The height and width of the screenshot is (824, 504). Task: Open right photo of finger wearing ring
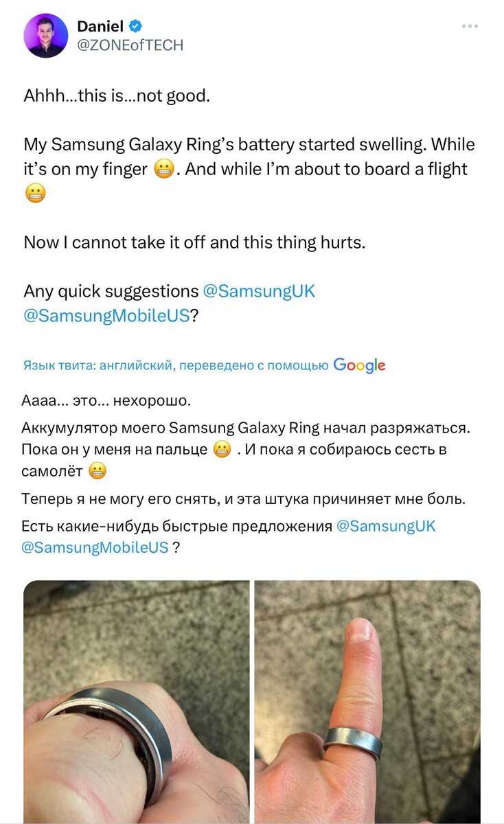coord(367,702)
